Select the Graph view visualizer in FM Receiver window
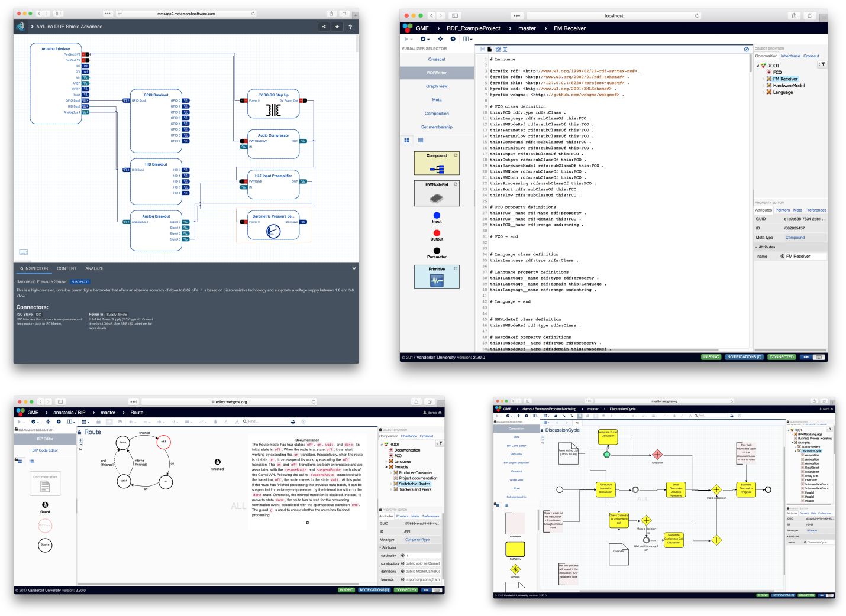Screen dimensions: 846x616 pyautogui.click(x=437, y=86)
